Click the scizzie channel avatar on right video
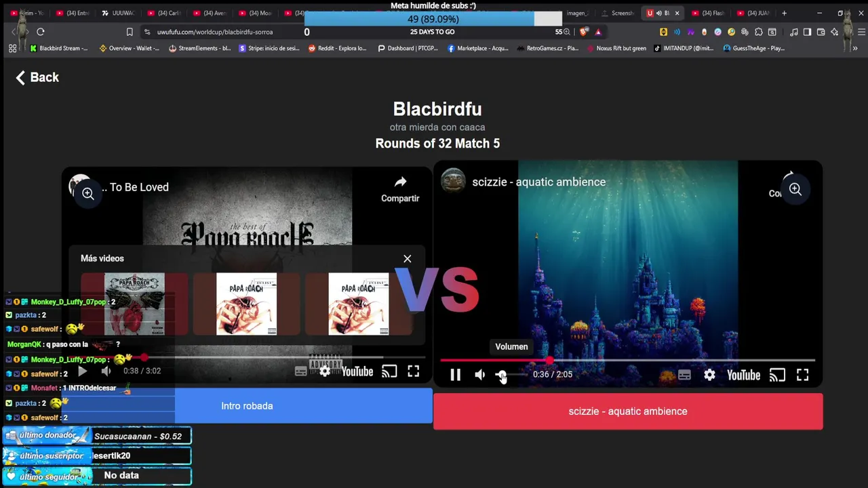The width and height of the screenshot is (868, 488). point(453,182)
